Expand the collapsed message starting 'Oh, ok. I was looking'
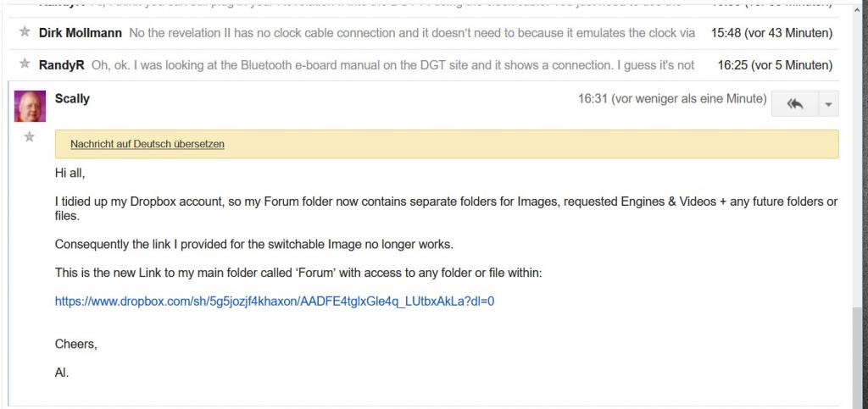This screenshot has width=868, height=409. pos(392,64)
